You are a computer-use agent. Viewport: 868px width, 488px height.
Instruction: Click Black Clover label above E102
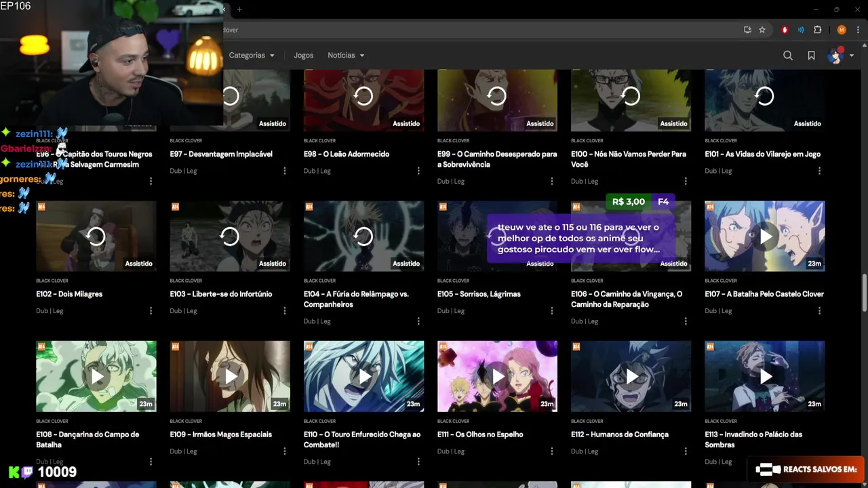pyautogui.click(x=52, y=281)
